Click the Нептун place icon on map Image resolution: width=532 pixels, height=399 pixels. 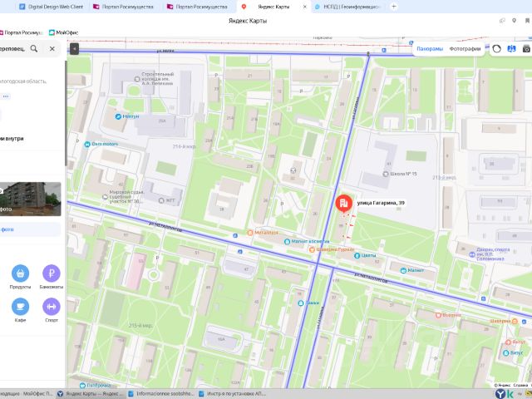[118, 116]
